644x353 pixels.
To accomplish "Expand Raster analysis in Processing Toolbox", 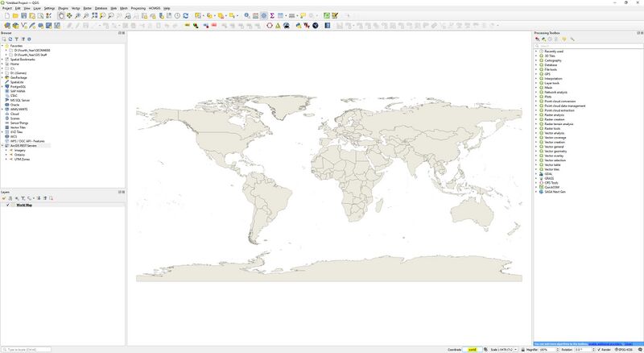I will (x=536, y=114).
